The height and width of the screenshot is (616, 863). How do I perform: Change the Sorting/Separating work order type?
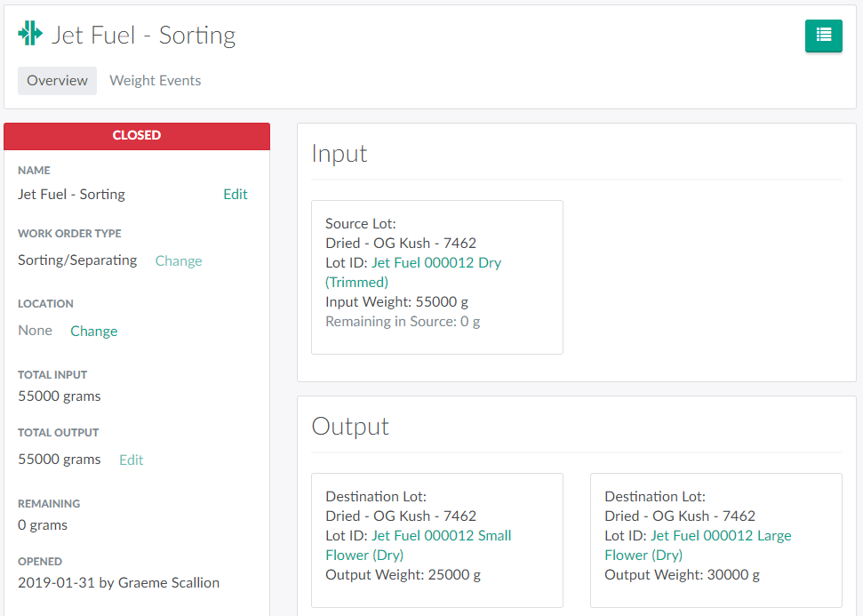pos(179,261)
